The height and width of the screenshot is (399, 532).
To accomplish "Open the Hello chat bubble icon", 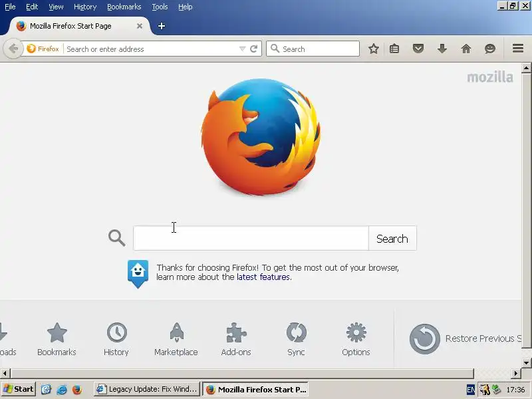I will pos(490,49).
